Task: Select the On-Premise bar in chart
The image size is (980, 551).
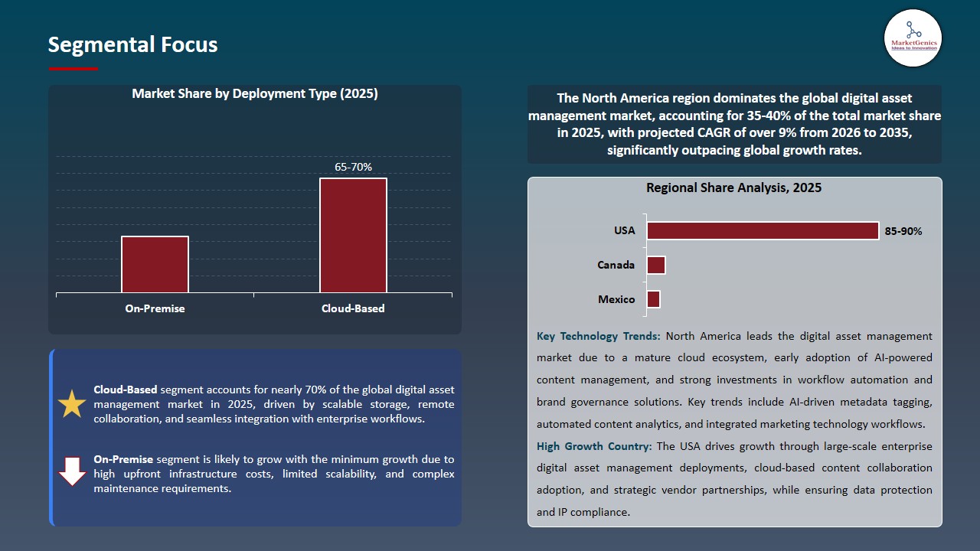Action: point(155,264)
